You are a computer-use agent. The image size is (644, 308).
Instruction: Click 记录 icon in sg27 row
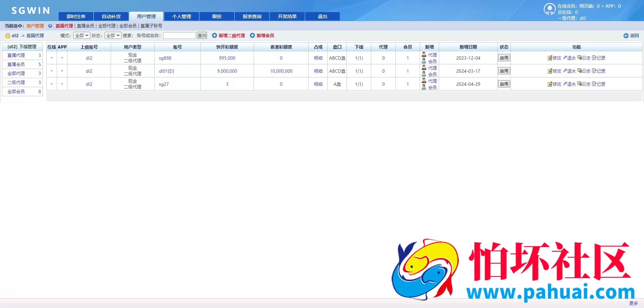click(x=594, y=84)
